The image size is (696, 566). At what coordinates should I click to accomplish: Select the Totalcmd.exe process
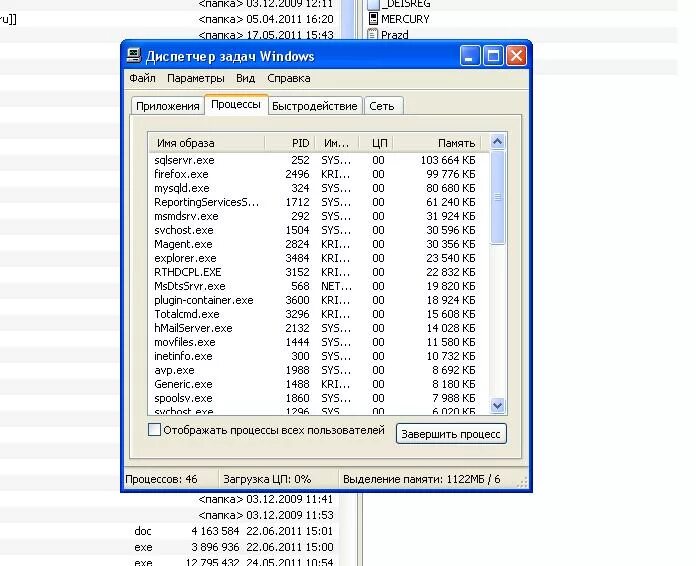319,314
